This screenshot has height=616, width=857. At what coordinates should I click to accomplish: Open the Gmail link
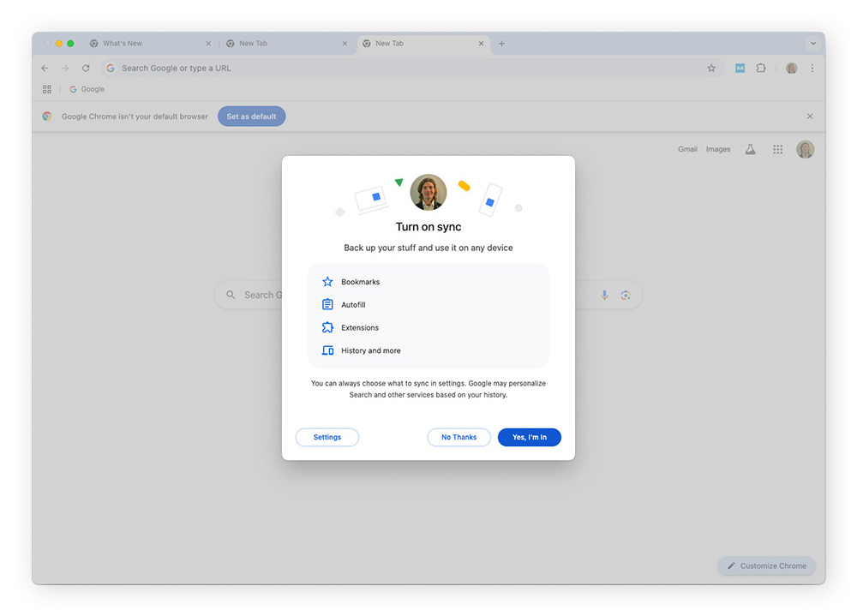tap(687, 149)
